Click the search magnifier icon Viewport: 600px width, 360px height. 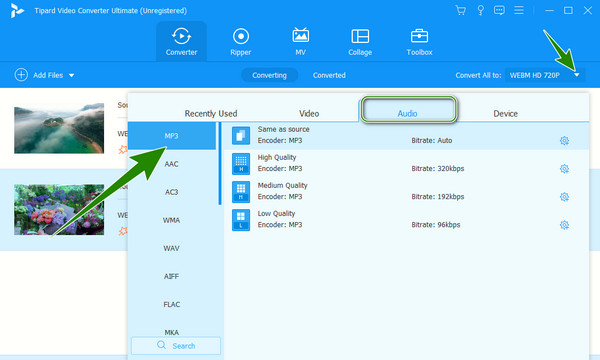coord(161,345)
